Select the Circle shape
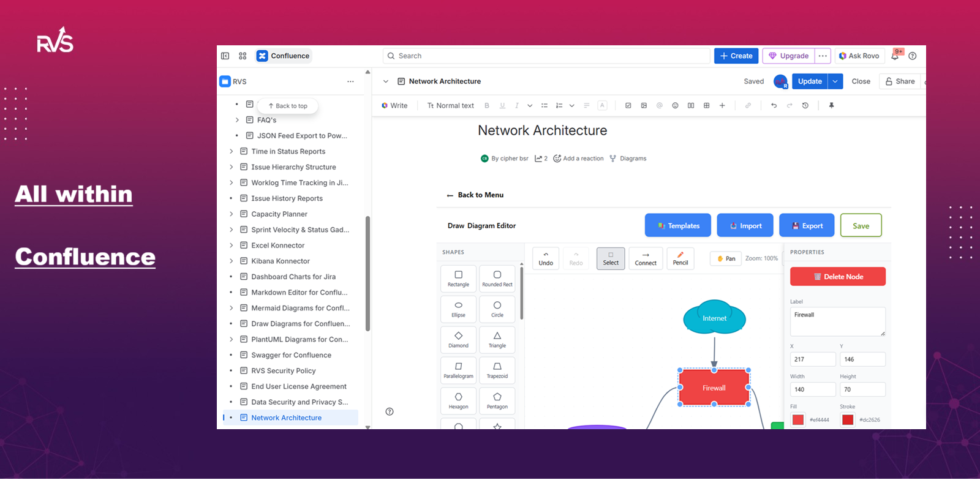980x480 pixels. 497,309
